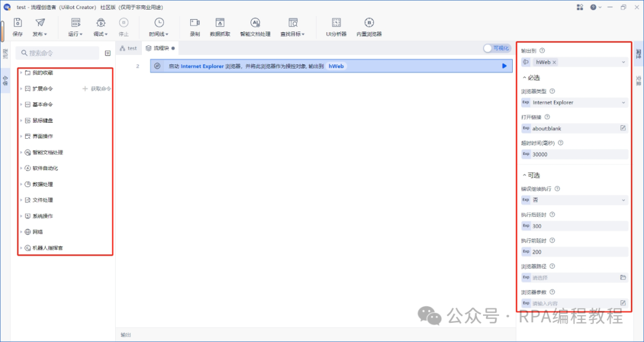Open the Internet Explorer browser type dropdown
This screenshot has height=342, width=644.
click(x=624, y=102)
